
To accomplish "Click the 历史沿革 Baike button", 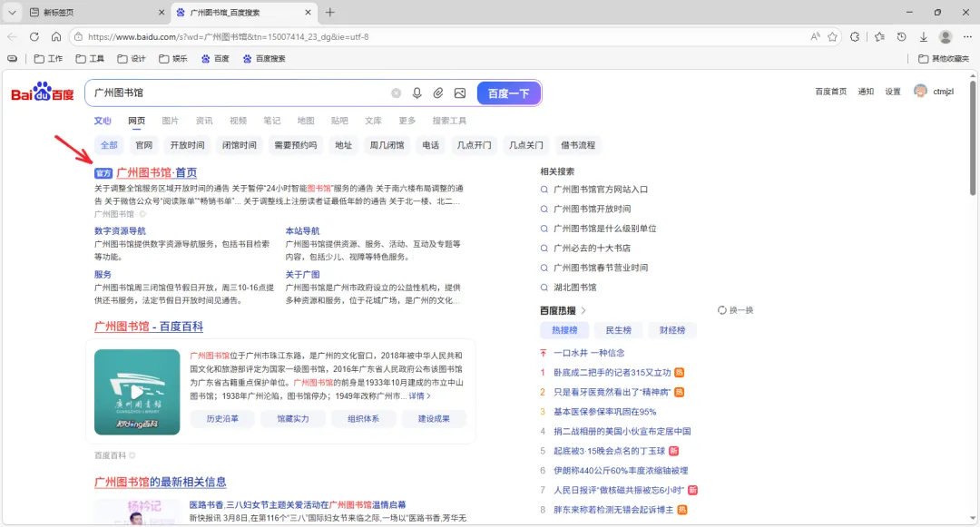I will 222,418.
